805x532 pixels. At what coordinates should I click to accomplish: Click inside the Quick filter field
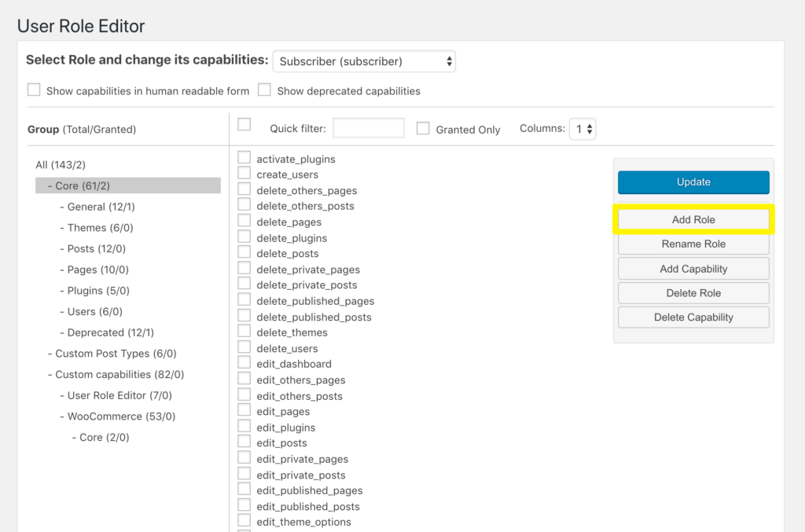click(x=368, y=127)
